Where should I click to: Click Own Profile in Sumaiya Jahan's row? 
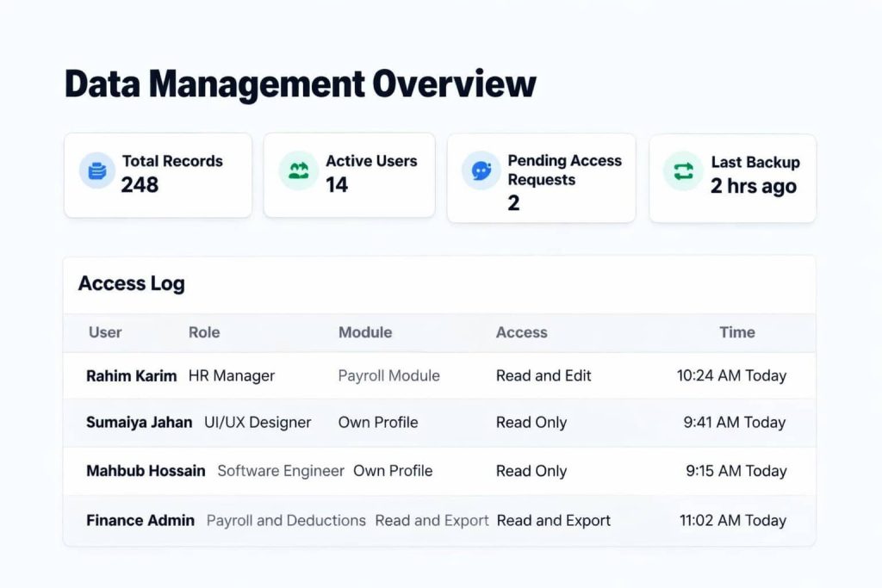tap(378, 422)
